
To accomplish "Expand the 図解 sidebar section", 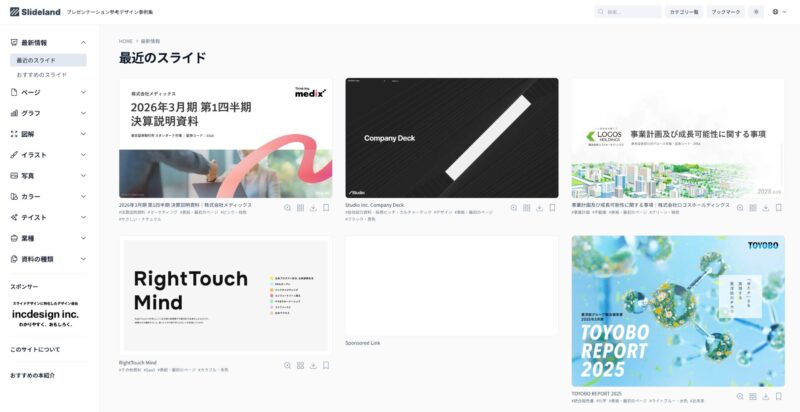I will tap(48, 134).
